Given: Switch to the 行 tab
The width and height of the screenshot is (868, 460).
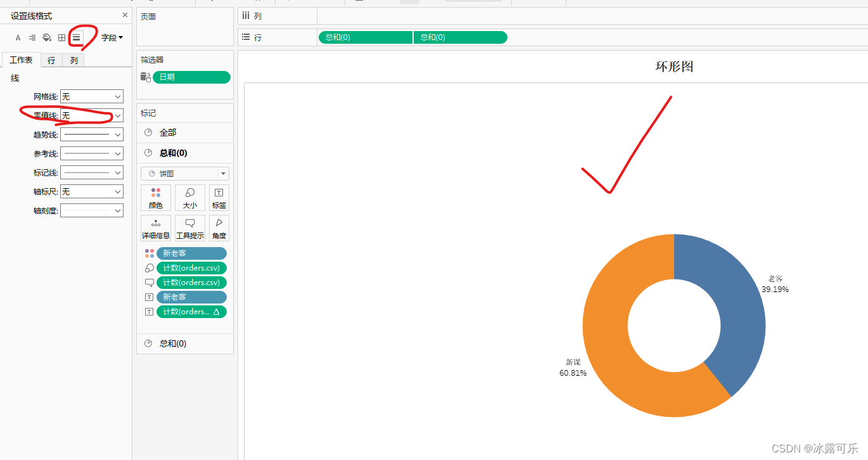Looking at the screenshot, I should 51,60.
